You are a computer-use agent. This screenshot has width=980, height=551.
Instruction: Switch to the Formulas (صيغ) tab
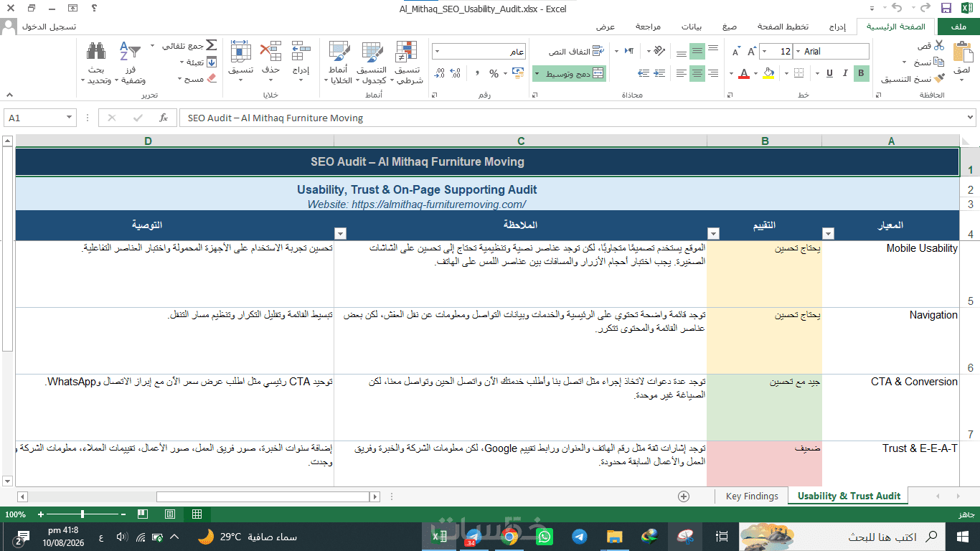click(x=730, y=27)
